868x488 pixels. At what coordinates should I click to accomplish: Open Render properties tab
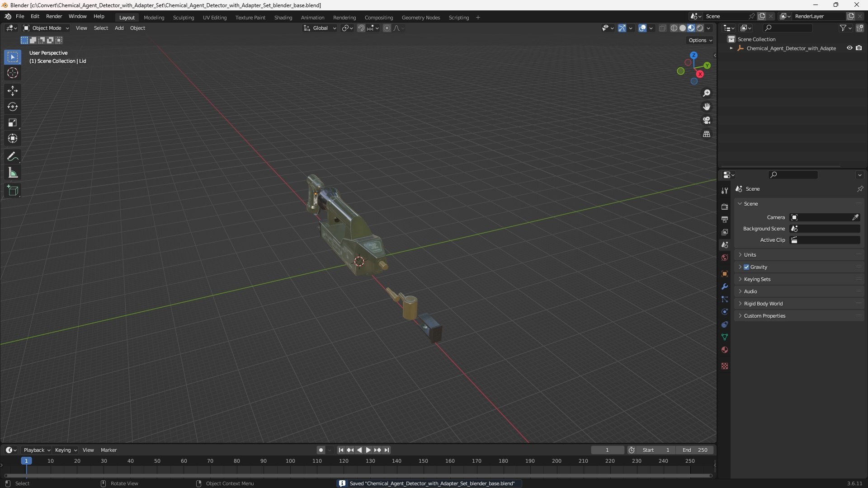[x=725, y=206]
